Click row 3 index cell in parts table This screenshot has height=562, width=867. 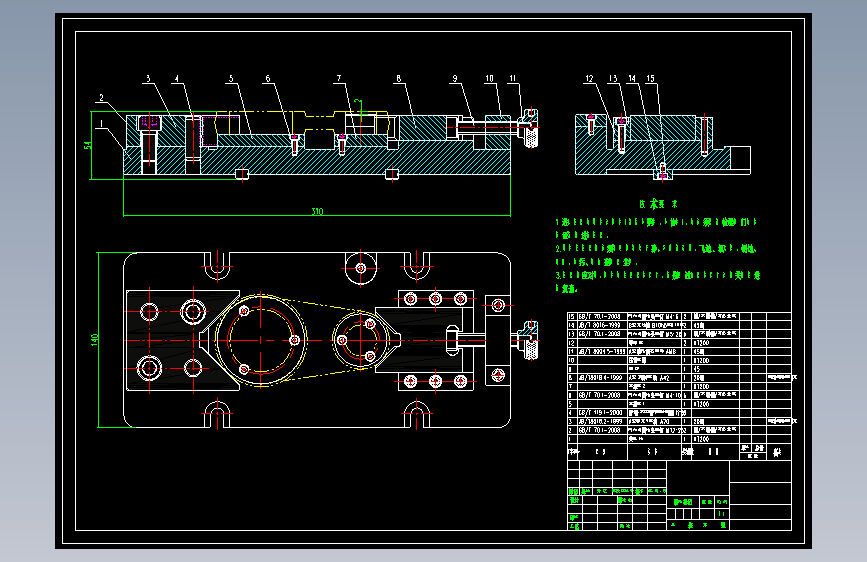(x=572, y=421)
